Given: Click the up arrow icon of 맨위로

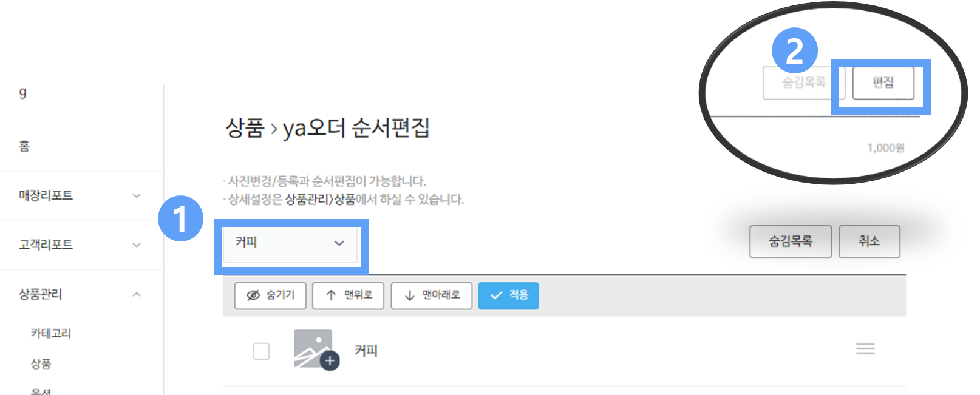Looking at the screenshot, I should [x=331, y=295].
